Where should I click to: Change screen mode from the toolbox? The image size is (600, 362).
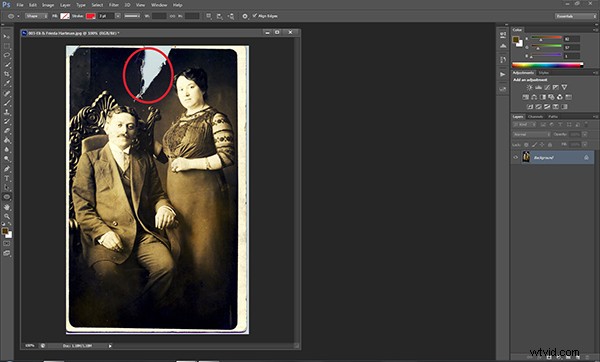[x=7, y=253]
